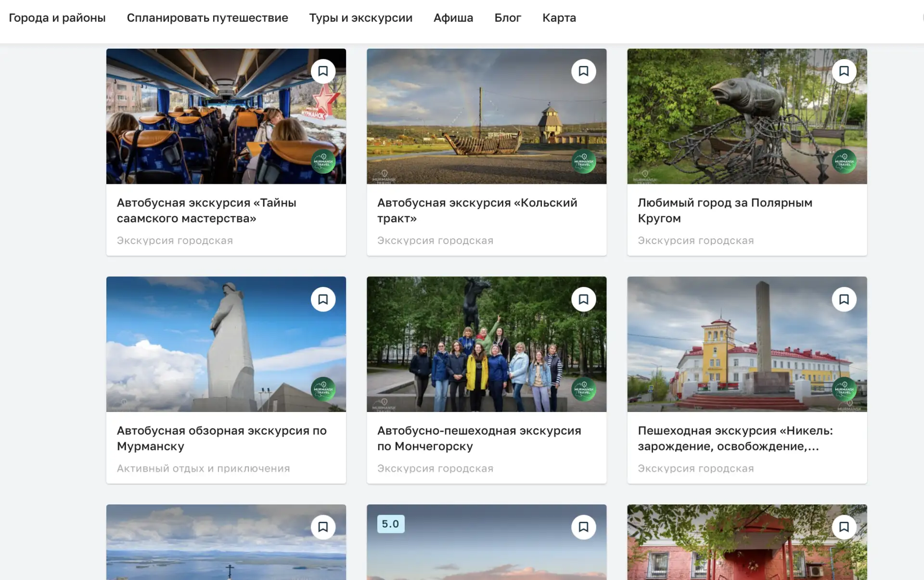Click the bus interior photo thumbnail

click(226, 116)
